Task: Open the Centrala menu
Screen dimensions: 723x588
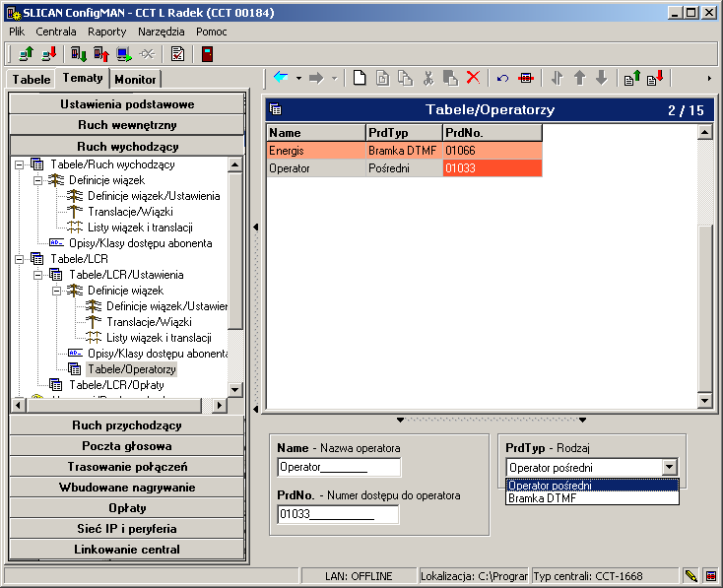Action: (x=56, y=32)
